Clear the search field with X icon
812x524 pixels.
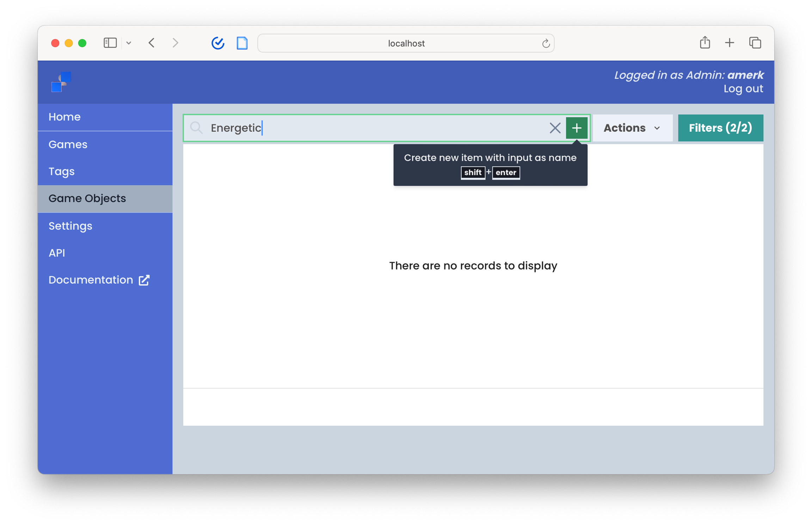click(x=555, y=128)
